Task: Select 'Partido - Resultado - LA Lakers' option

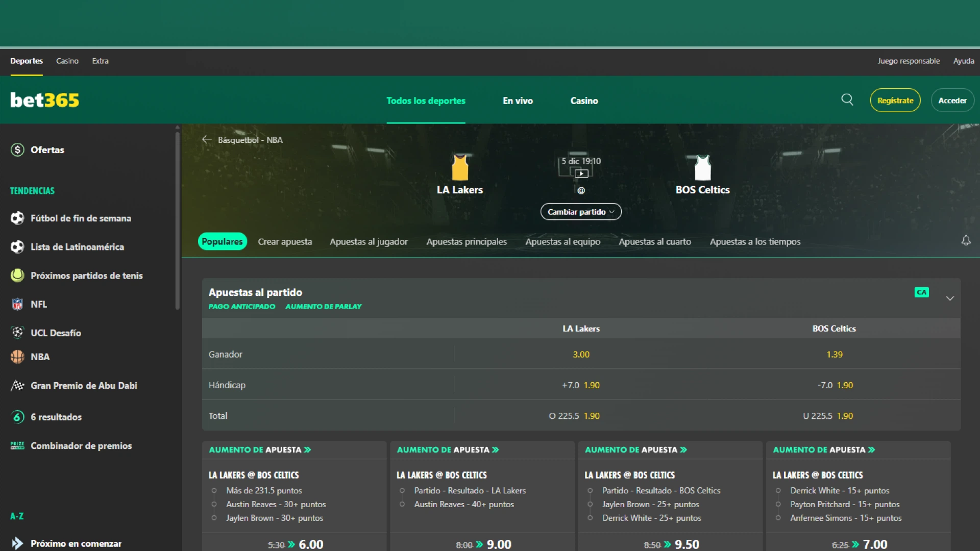Action: click(469, 490)
